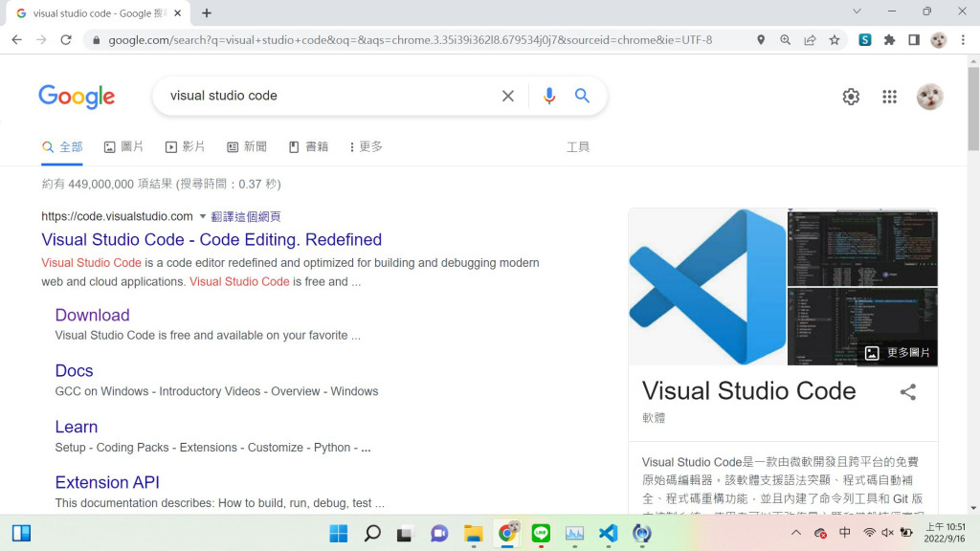
Task: Switch to the 書籍 tab
Action: coord(308,146)
